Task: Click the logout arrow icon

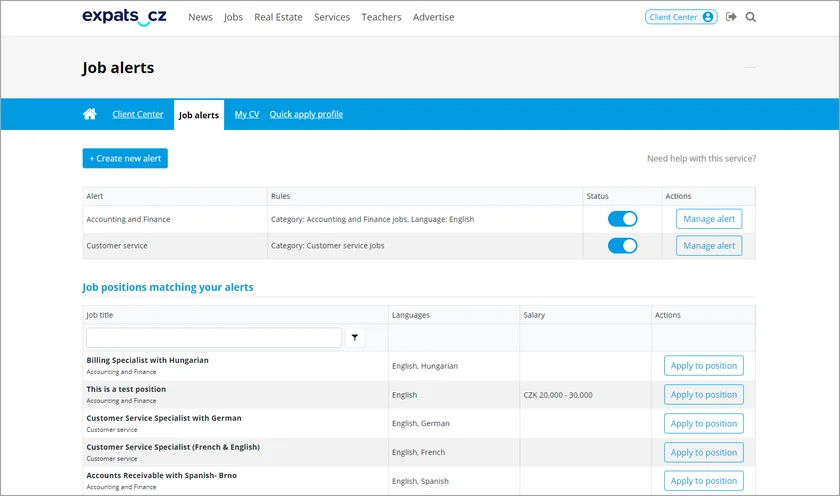Action: (731, 17)
